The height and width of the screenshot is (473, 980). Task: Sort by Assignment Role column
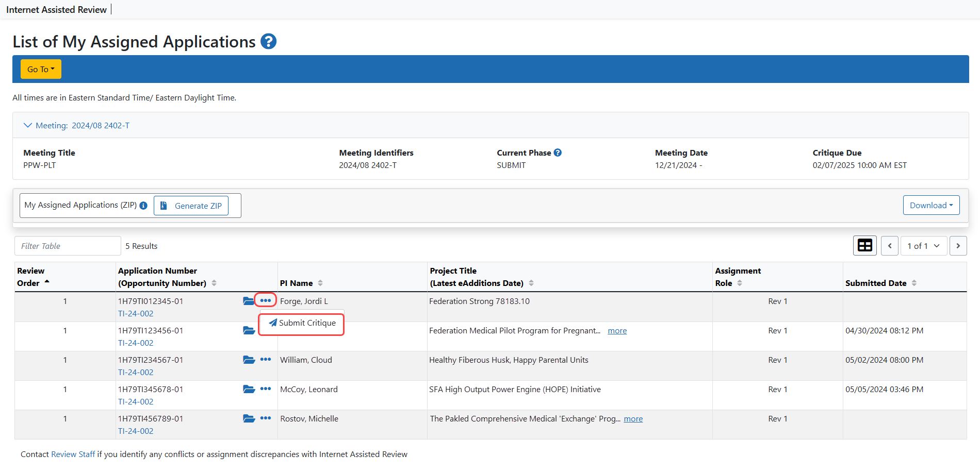point(740,283)
